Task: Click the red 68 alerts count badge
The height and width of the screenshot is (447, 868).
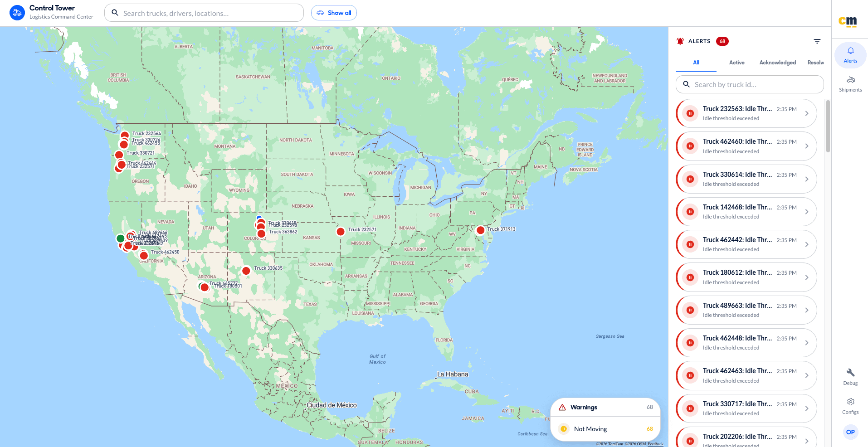Action: click(x=722, y=41)
